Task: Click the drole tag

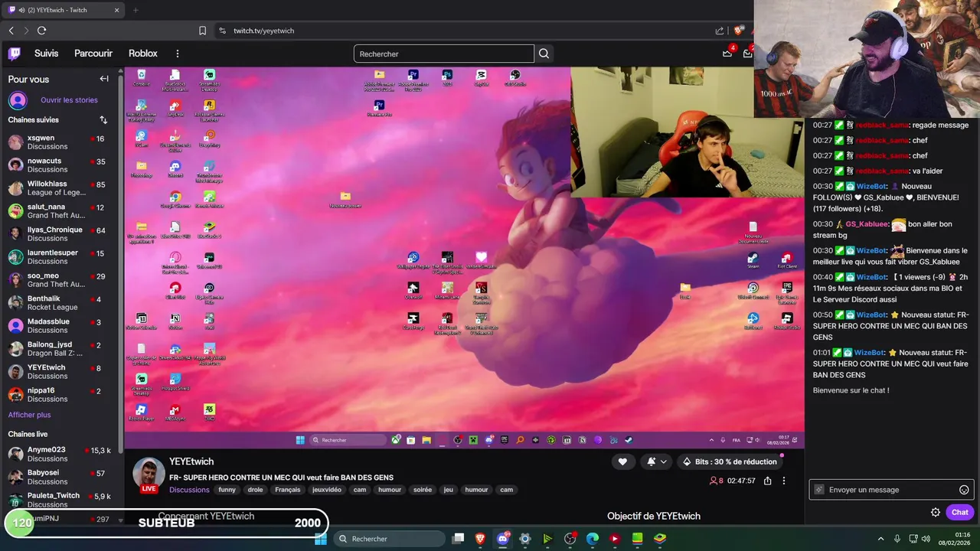Action: [x=255, y=490]
